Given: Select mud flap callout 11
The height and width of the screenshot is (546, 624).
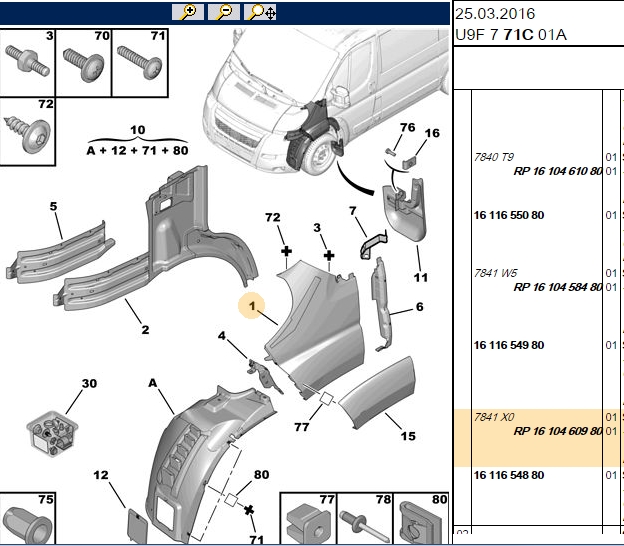Looking at the screenshot, I should point(421,277).
